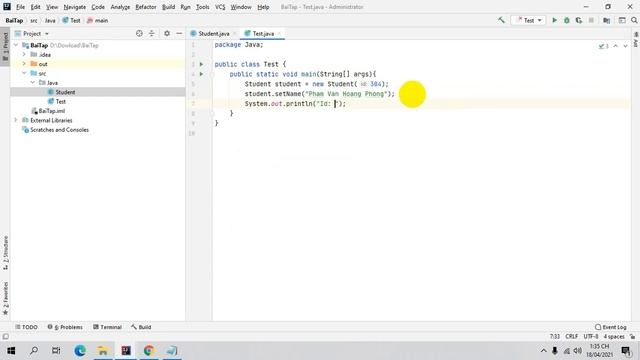Click UTF-8 encoding in status bar
The image size is (640, 360).
coord(591,337)
